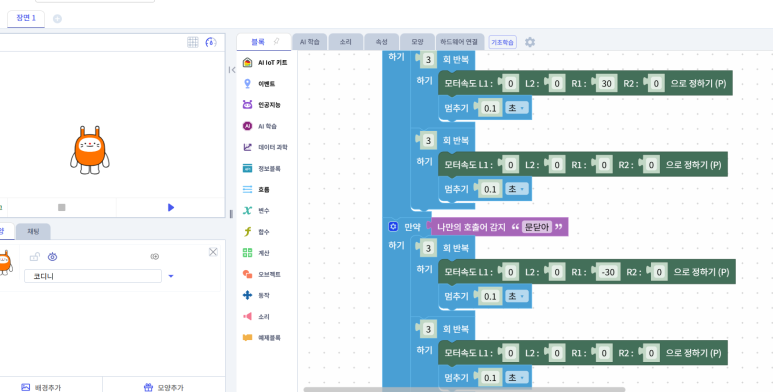773x392 pixels.
Task: Select 흐름 block category
Action: [x=256, y=189]
